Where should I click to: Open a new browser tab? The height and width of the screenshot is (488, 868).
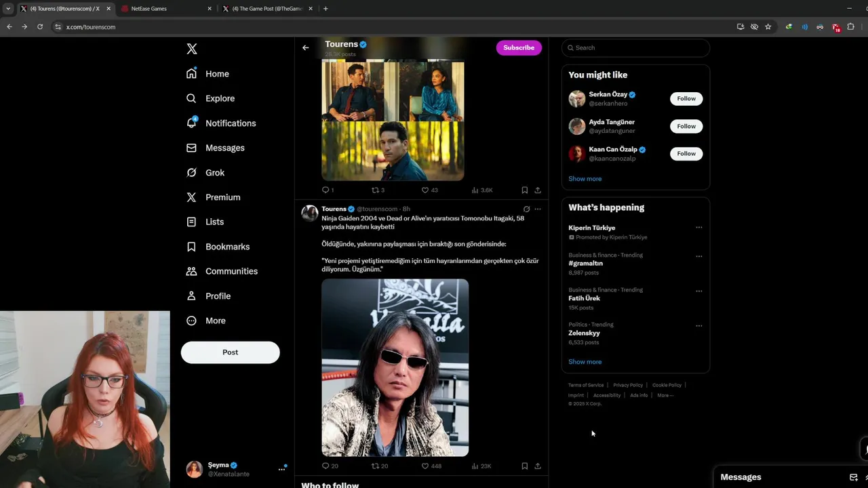[325, 9]
